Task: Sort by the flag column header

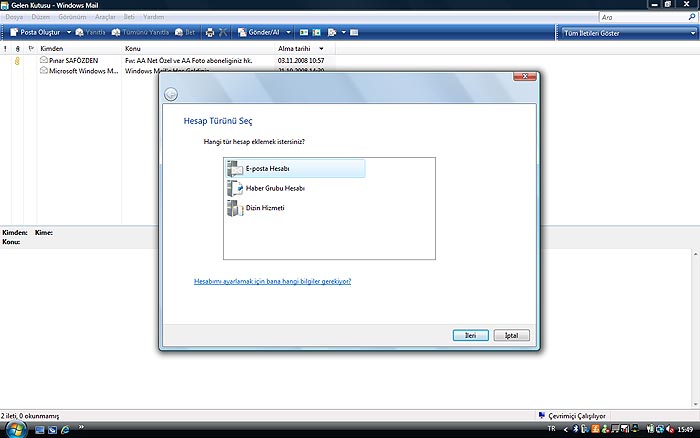Action: pyautogui.click(x=31, y=48)
